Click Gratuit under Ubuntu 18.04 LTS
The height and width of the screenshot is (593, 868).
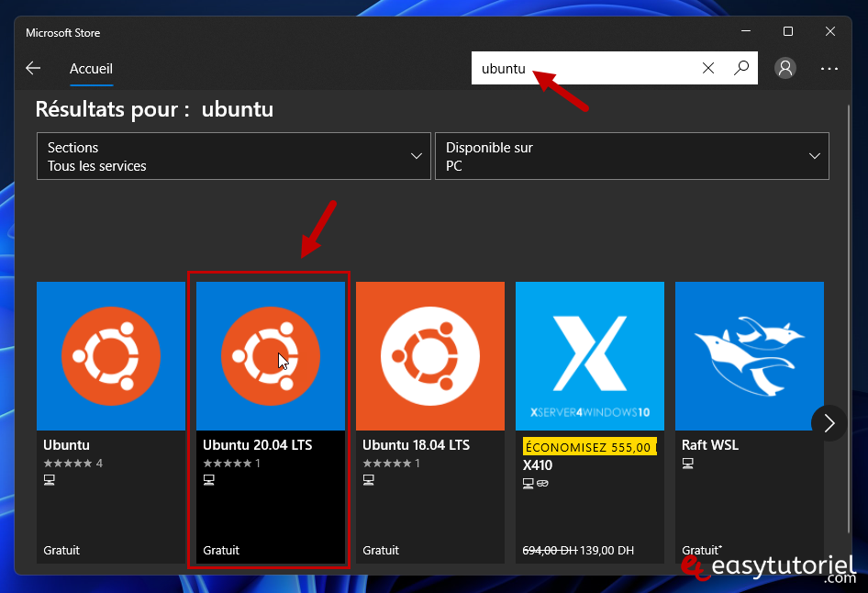point(381,551)
